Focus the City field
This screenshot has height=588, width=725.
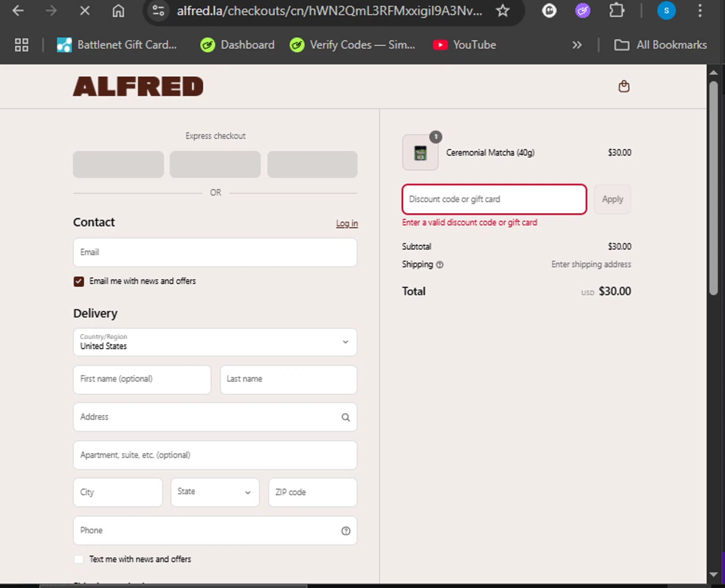[x=118, y=492]
